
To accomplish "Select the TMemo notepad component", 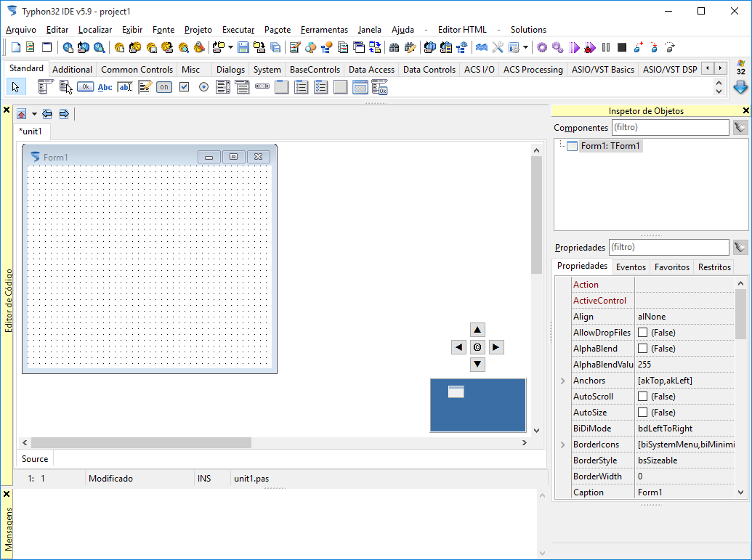I will [145, 86].
